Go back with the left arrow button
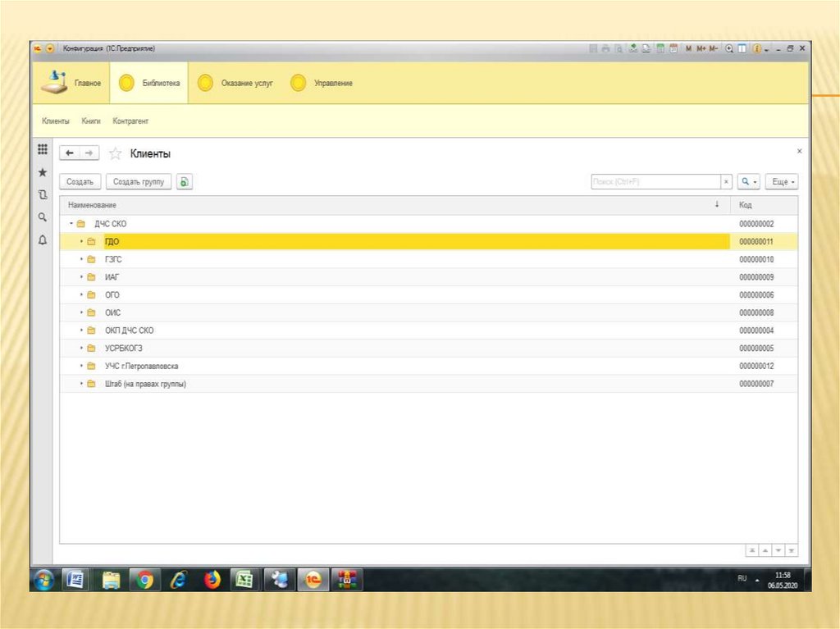The image size is (840, 629). [x=69, y=153]
